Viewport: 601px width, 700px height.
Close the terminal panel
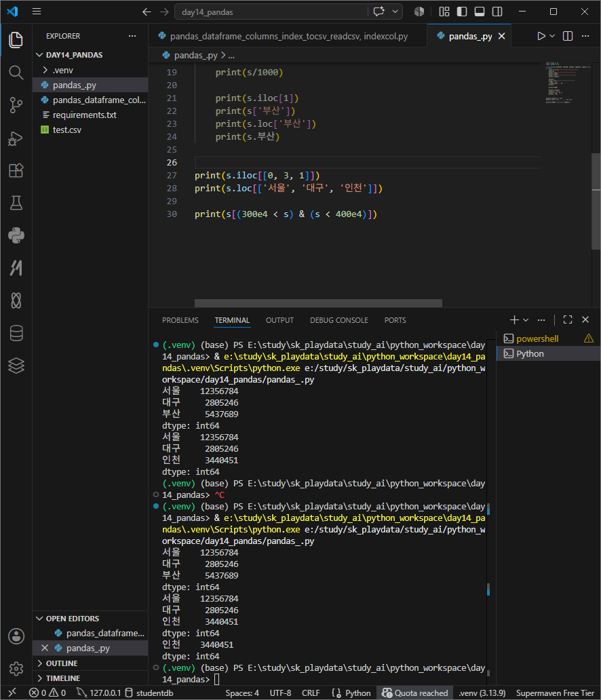585,319
